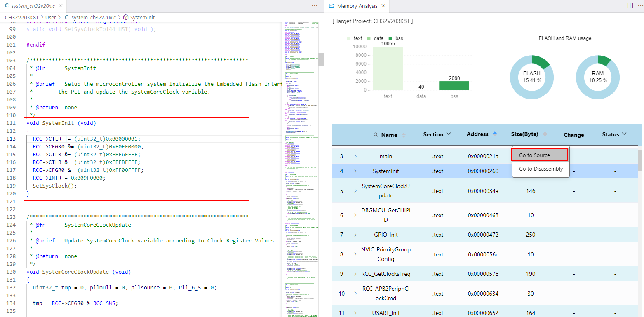The image size is (644, 317).
Task: Click the User breadcrumb folder
Action: tap(51, 18)
